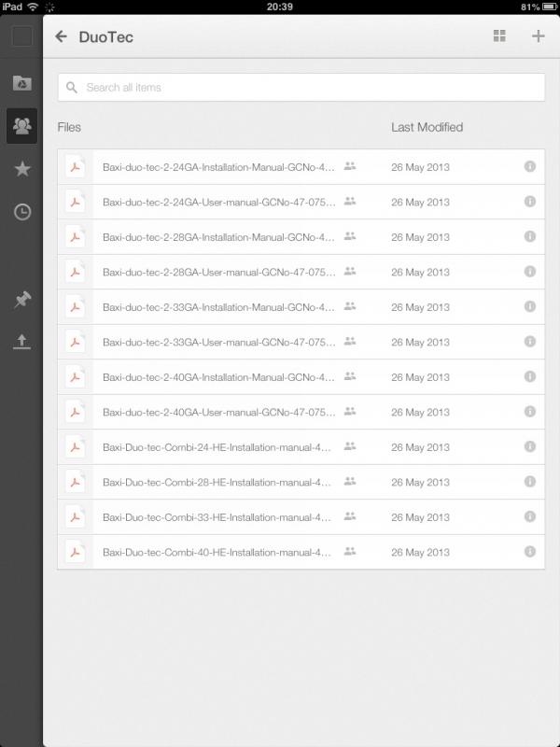Open Shared with me in sidebar
Image resolution: width=560 pixels, height=747 pixels.
tap(21, 126)
